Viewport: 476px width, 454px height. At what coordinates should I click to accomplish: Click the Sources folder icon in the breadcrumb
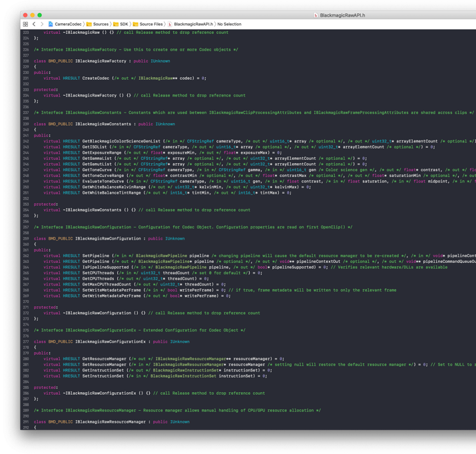(89, 24)
